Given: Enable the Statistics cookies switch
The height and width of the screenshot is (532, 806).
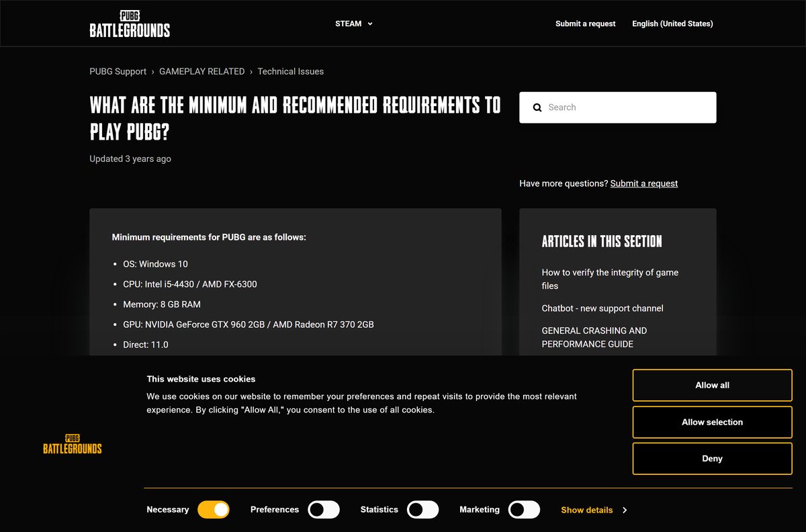Looking at the screenshot, I should coord(423,509).
